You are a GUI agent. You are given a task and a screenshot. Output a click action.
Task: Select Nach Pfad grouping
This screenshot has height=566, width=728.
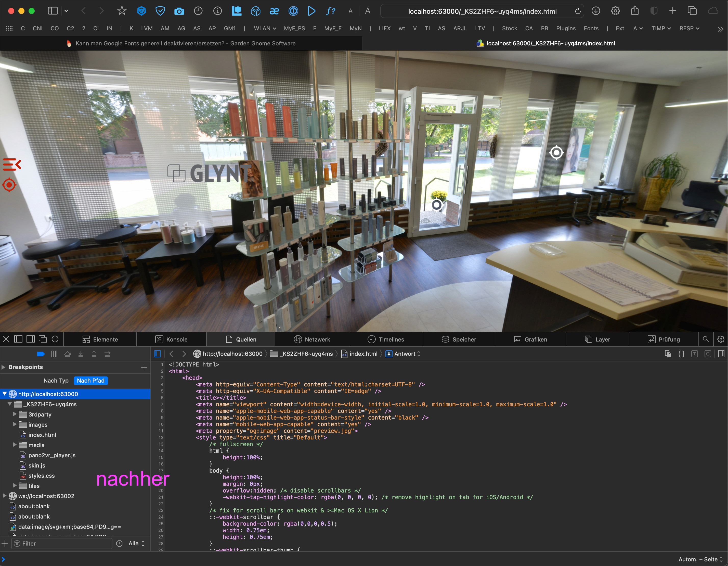point(91,381)
